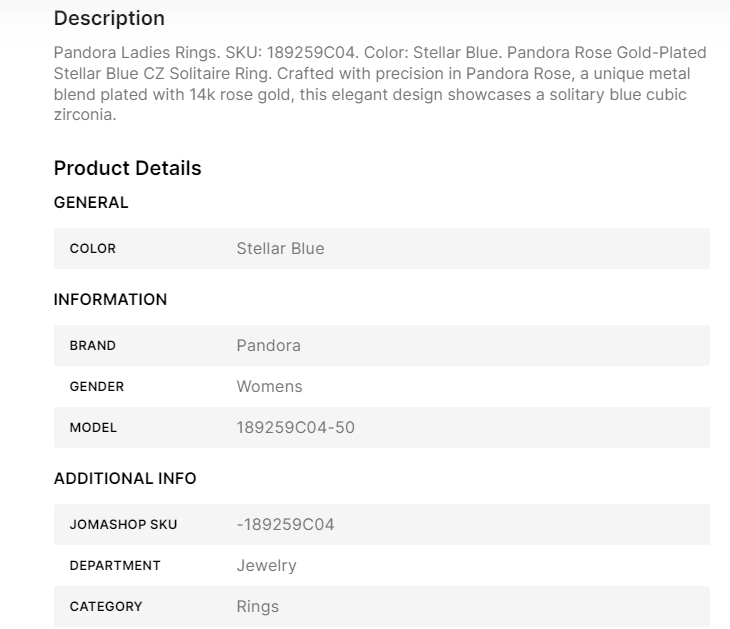Click the INFORMATION section heading
This screenshot has width=730, height=629.
(x=110, y=300)
